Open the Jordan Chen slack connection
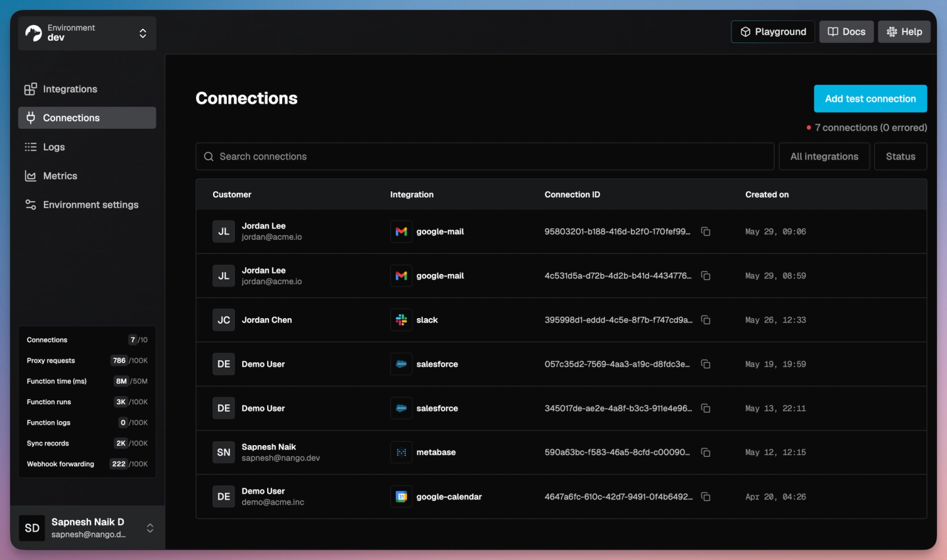Image resolution: width=947 pixels, height=560 pixels. (561, 320)
